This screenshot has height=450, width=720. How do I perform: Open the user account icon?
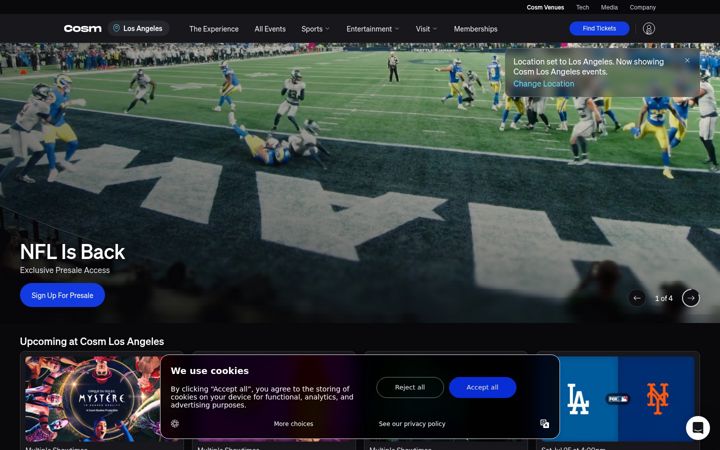(648, 28)
